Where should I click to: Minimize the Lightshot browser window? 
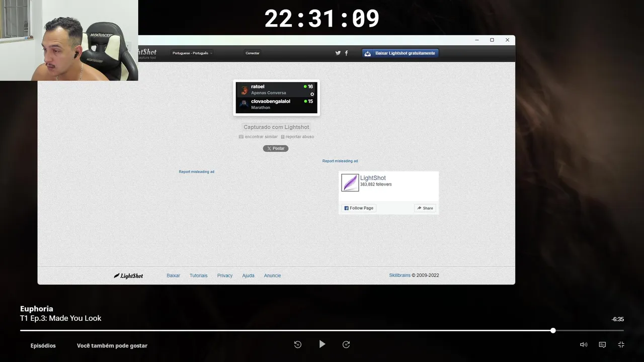click(x=477, y=40)
